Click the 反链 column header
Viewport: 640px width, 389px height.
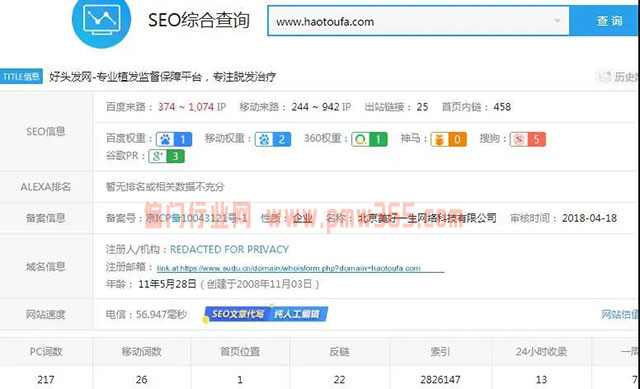click(339, 351)
